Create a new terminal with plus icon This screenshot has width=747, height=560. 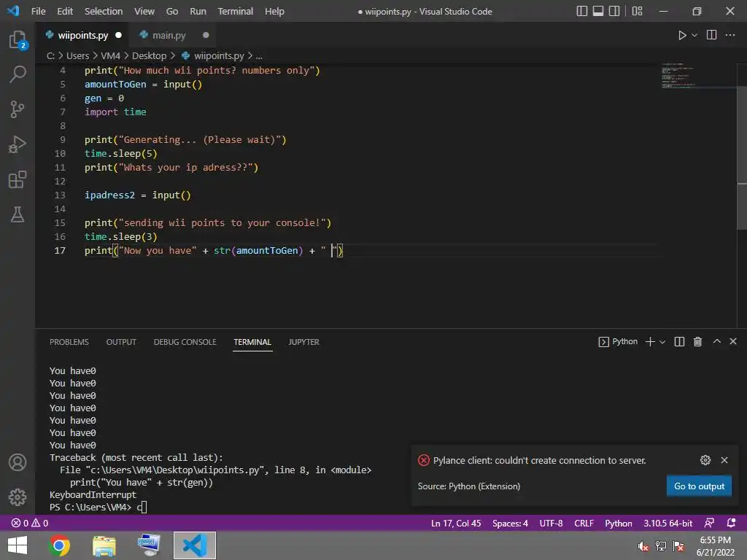click(x=650, y=341)
